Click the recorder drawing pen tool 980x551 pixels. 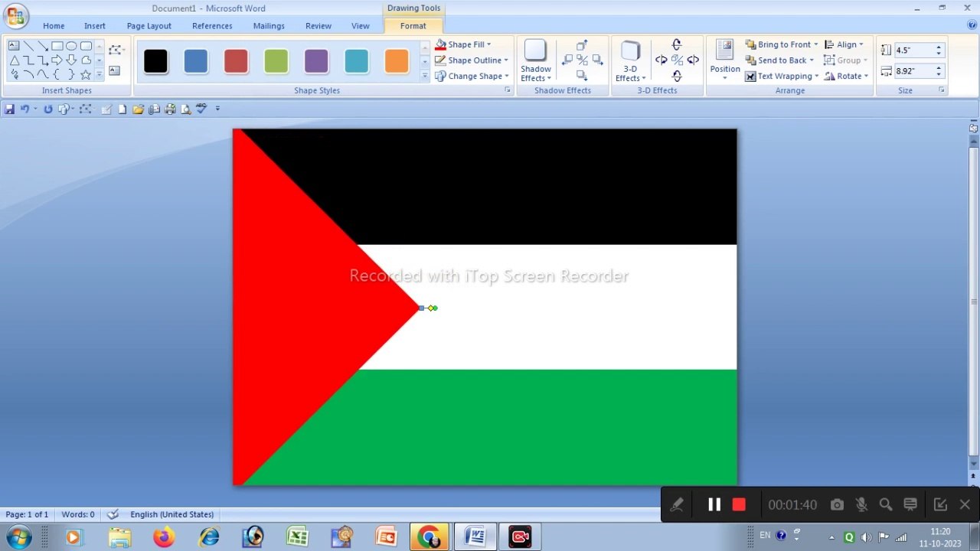(677, 504)
